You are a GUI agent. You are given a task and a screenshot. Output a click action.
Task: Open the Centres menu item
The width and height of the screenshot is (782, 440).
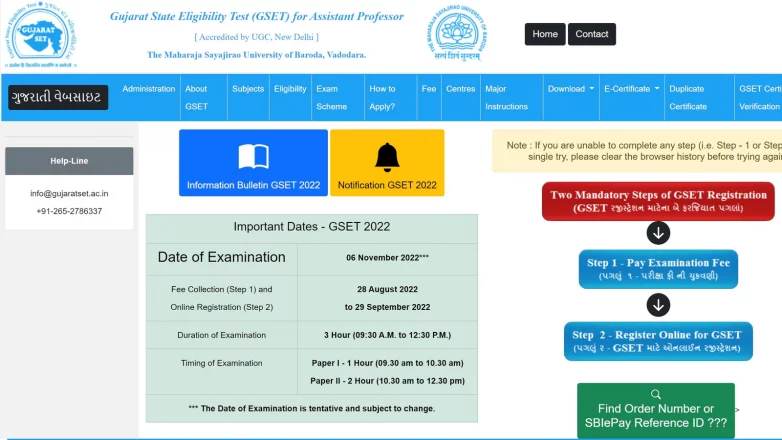(460, 89)
